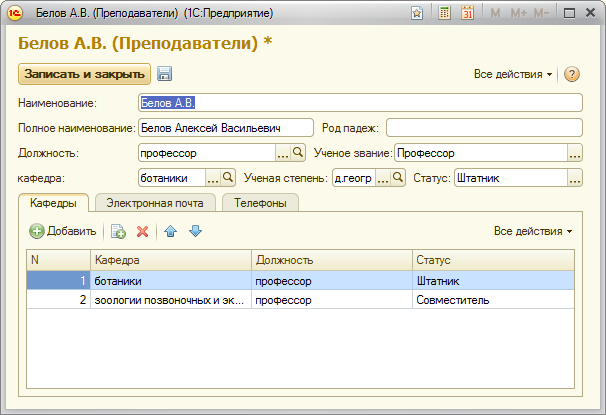Close the Белов А.В. window

coord(590,13)
